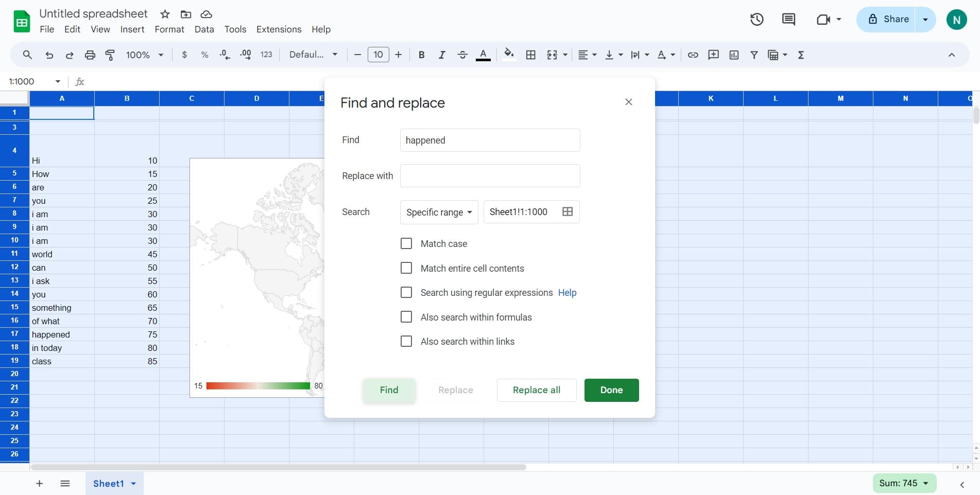Click the paint format icon
Screen dimensions: 980x495
(x=110, y=55)
